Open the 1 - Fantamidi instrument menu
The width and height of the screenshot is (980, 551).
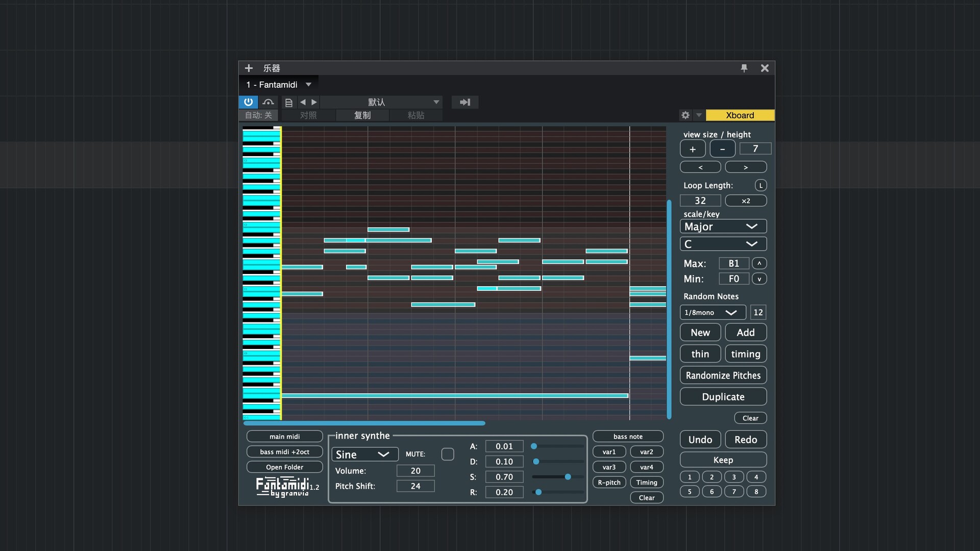point(279,85)
